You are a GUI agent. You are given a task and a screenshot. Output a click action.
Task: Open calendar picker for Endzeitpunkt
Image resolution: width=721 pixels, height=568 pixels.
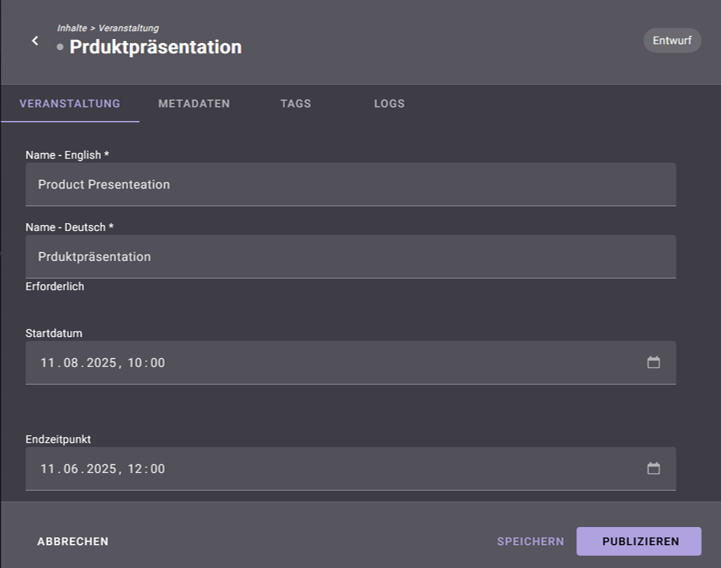[x=653, y=468]
